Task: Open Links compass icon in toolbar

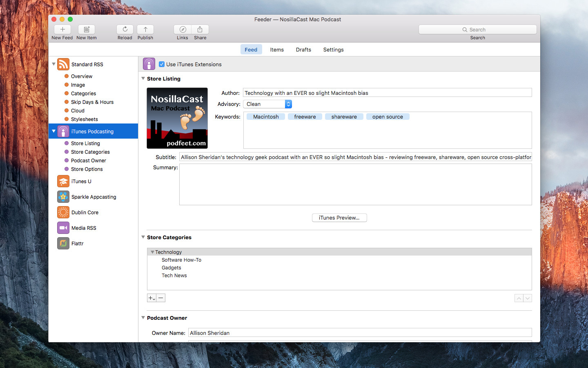Action: 183,29
